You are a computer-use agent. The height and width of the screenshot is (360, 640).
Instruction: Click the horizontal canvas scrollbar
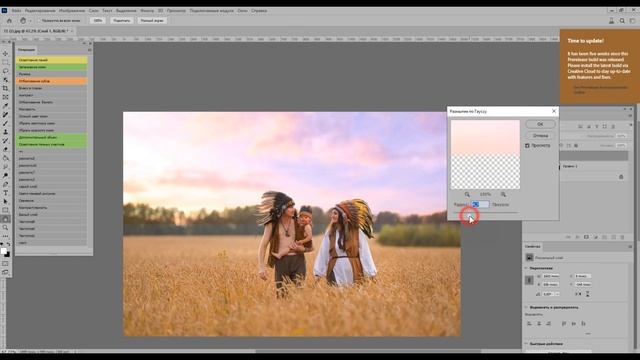[x=367, y=351]
